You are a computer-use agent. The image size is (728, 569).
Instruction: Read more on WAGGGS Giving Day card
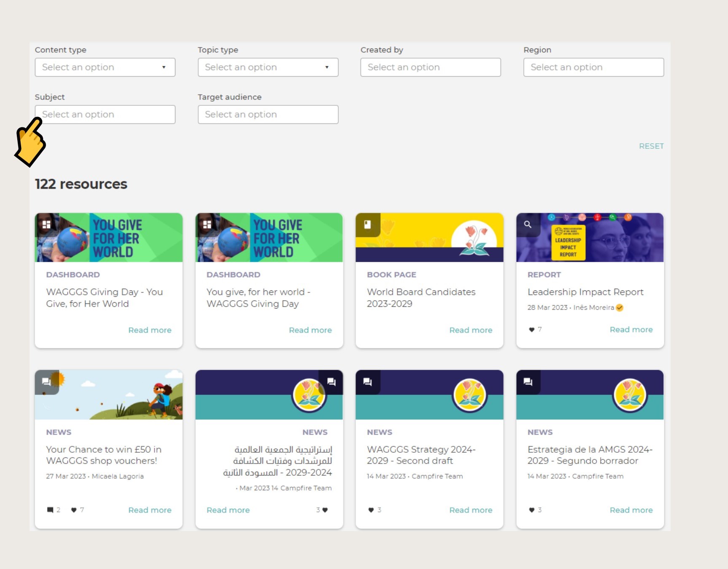pyautogui.click(x=150, y=330)
